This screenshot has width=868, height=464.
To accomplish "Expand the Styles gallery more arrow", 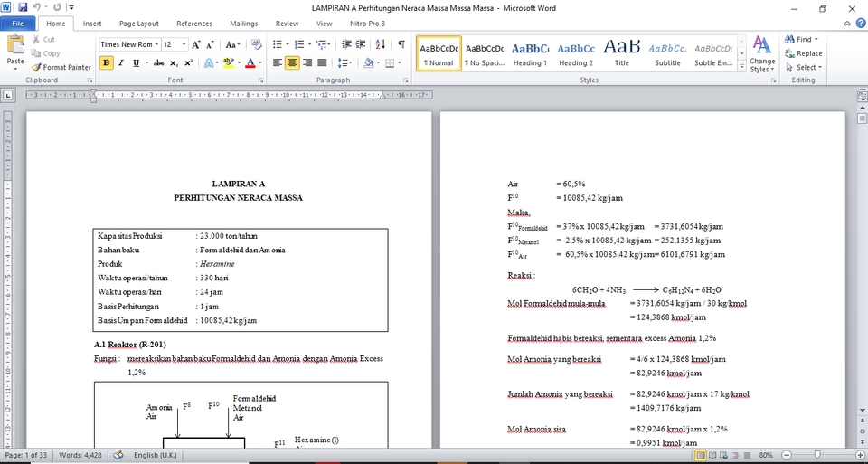I will [x=741, y=66].
